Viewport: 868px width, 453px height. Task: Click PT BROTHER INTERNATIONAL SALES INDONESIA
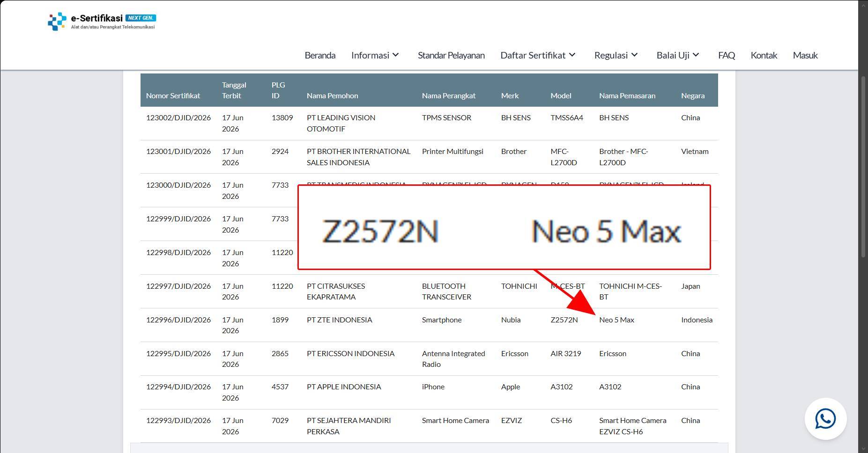[358, 157]
